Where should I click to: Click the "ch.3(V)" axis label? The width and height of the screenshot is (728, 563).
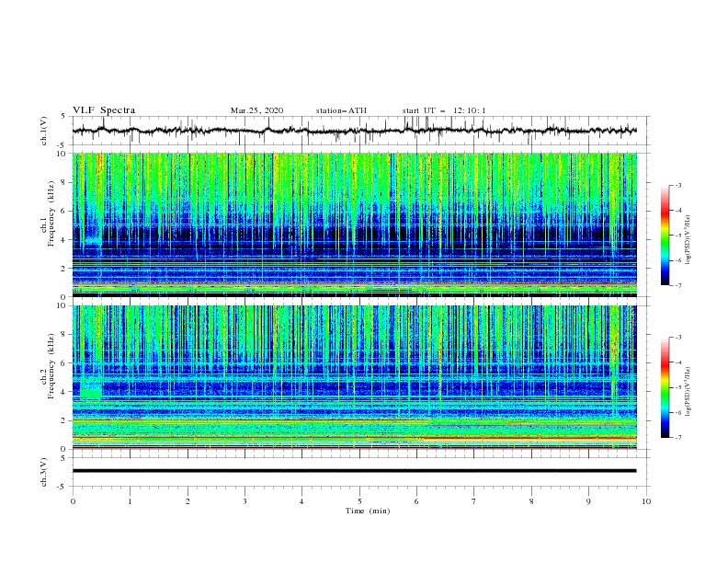[x=44, y=472]
